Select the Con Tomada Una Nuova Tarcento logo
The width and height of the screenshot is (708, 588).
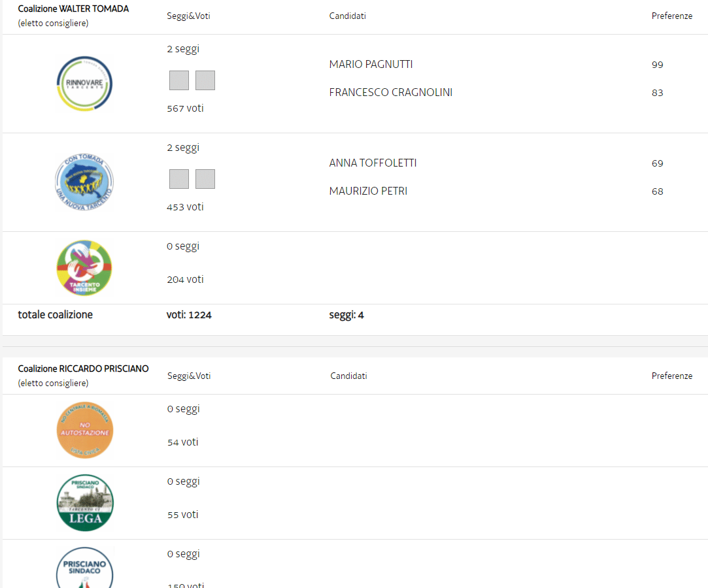tap(84, 182)
